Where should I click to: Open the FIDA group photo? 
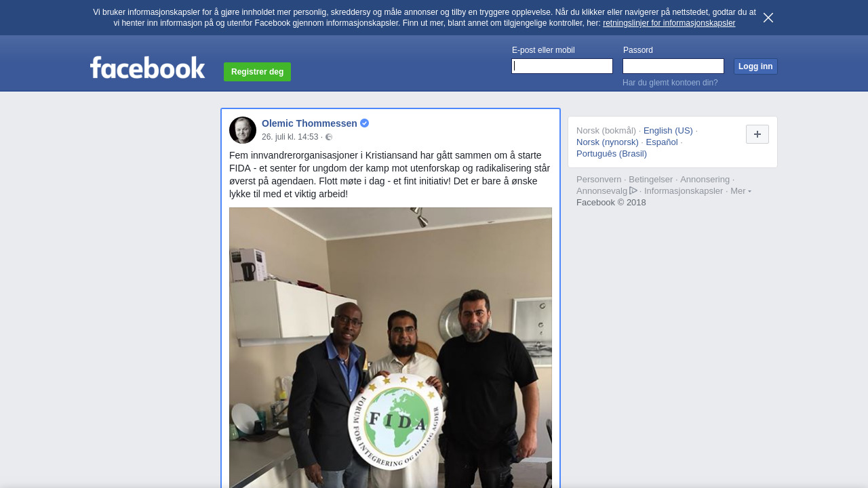[391, 348]
